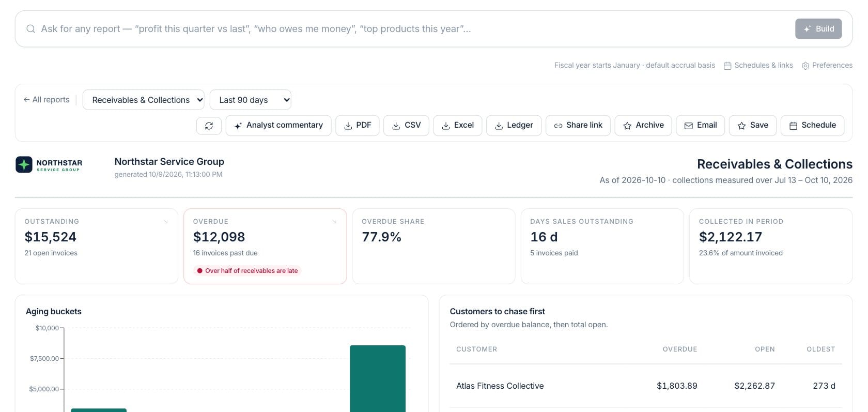The width and height of the screenshot is (868, 412).
Task: Download the Ledger export
Action: click(514, 126)
